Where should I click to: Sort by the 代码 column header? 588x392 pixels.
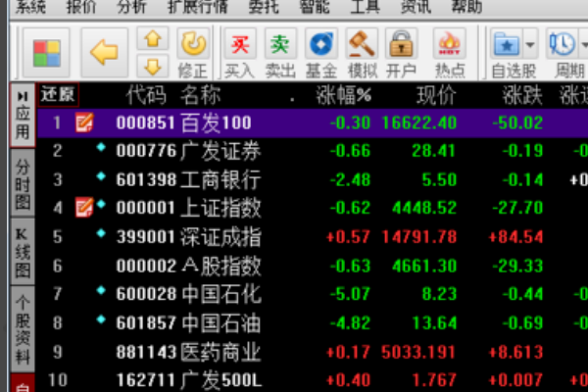pos(146,95)
